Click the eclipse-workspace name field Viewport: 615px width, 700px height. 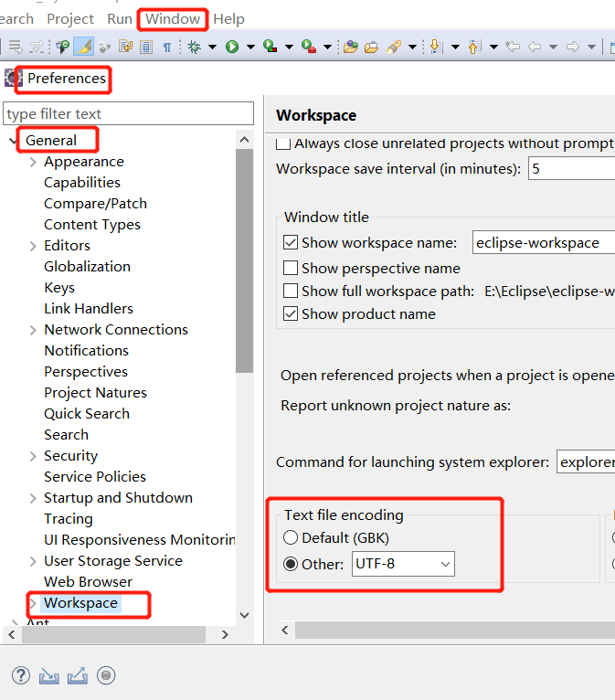click(x=544, y=242)
